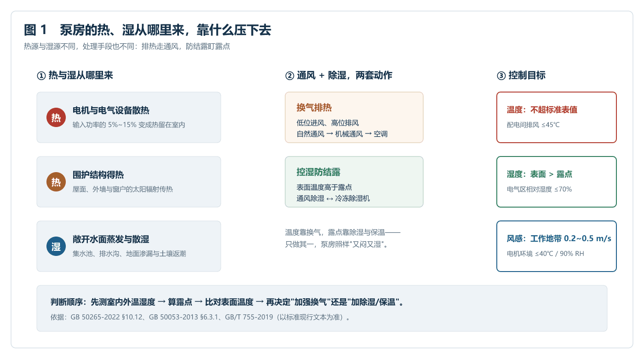This screenshot has width=644, height=359.
Task: Click the figure title 图 1 泵房的热、湿从哪里来
Action: point(147,30)
